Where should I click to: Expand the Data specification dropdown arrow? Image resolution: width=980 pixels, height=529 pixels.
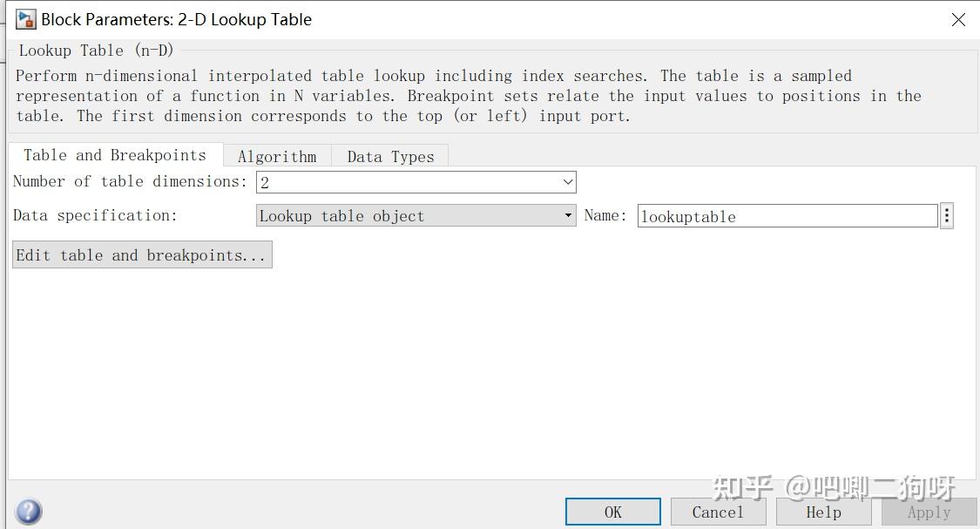coord(568,215)
